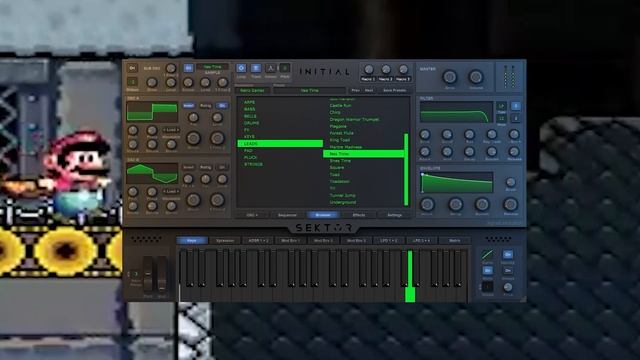640x360 pixels.
Task: Open the Nes Time sample selector
Action: coord(212,67)
